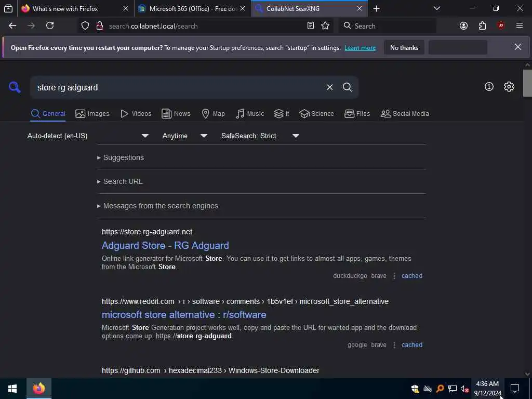Viewport: 532px width, 399px height.
Task: Toggle Reader View in address bar
Action: click(x=311, y=26)
